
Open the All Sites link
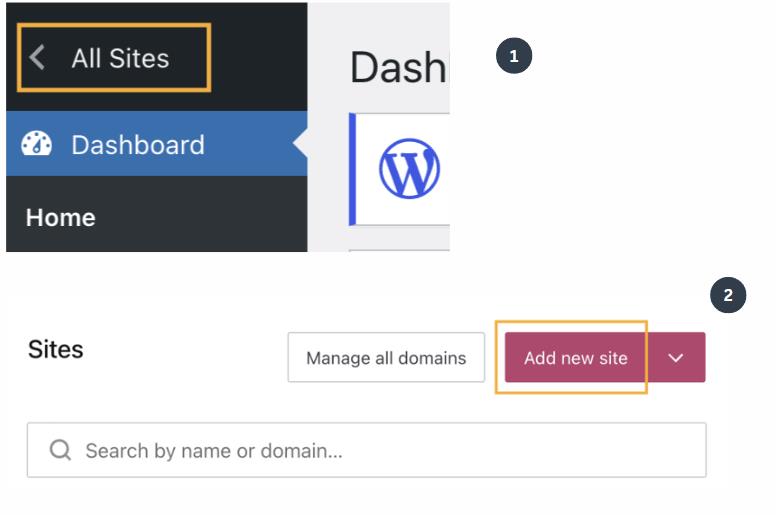click(x=120, y=58)
